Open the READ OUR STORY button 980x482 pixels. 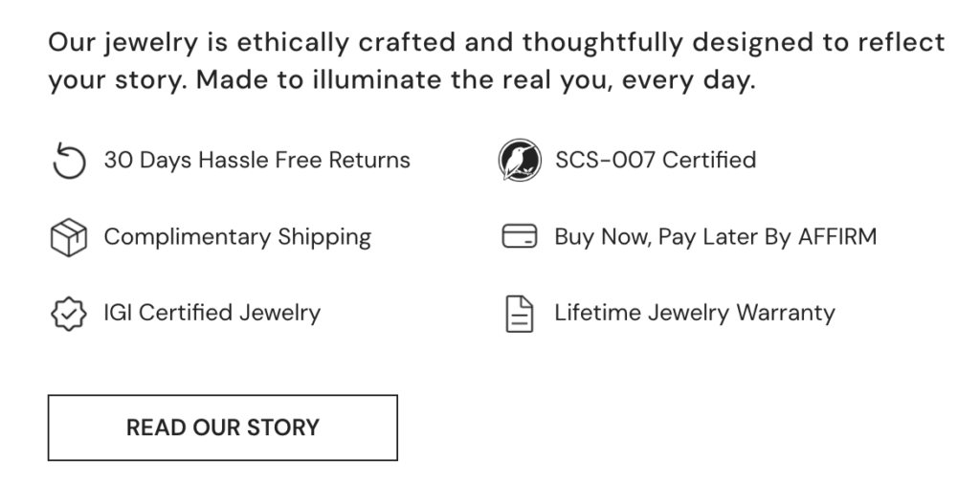tap(223, 427)
